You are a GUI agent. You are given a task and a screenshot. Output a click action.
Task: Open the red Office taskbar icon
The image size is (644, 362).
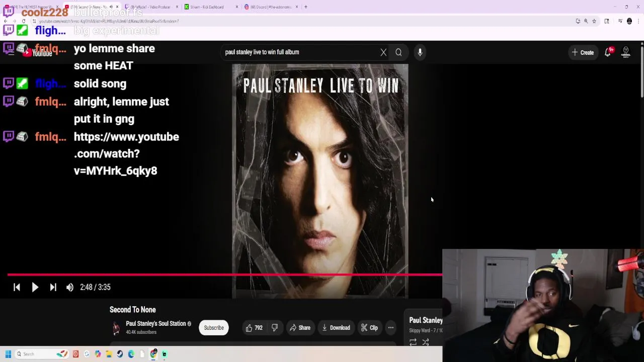click(x=75, y=354)
